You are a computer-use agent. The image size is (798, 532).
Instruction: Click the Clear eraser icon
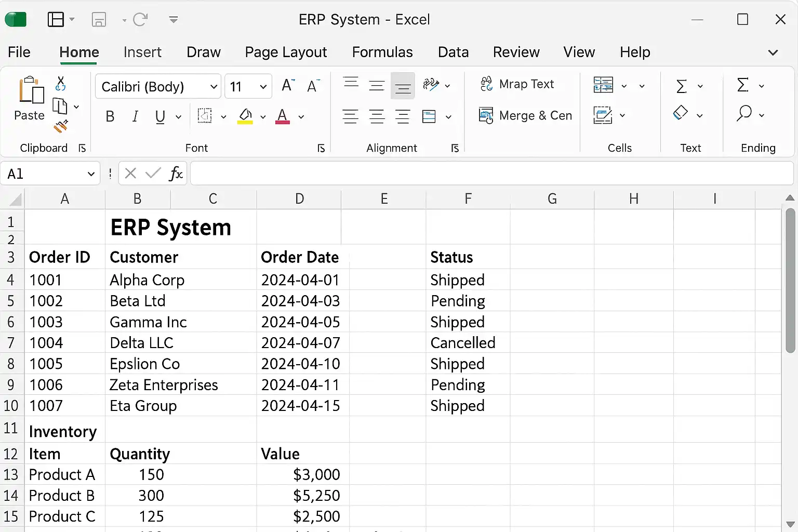click(x=681, y=114)
